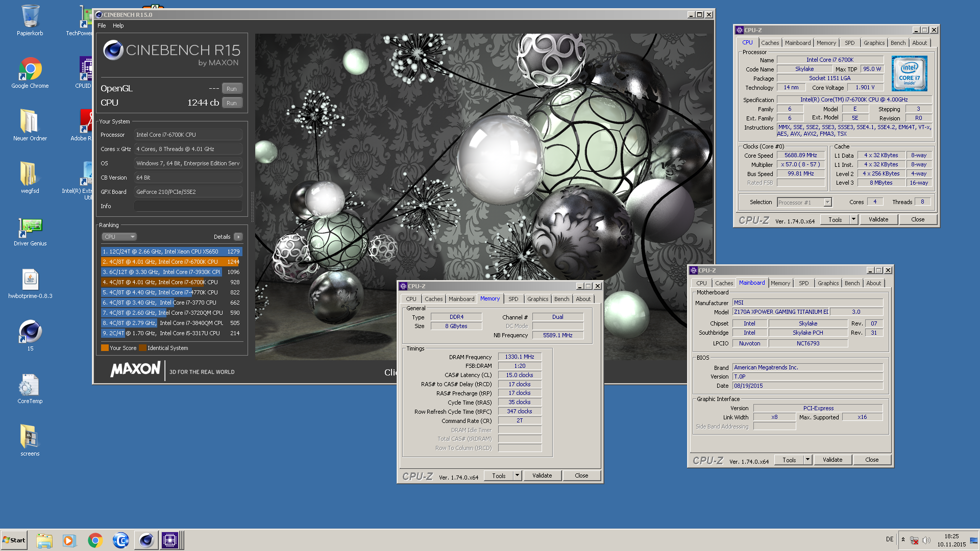Click the Windows Explorer taskbar icon
Screen dimensions: 980x551
coord(44,540)
